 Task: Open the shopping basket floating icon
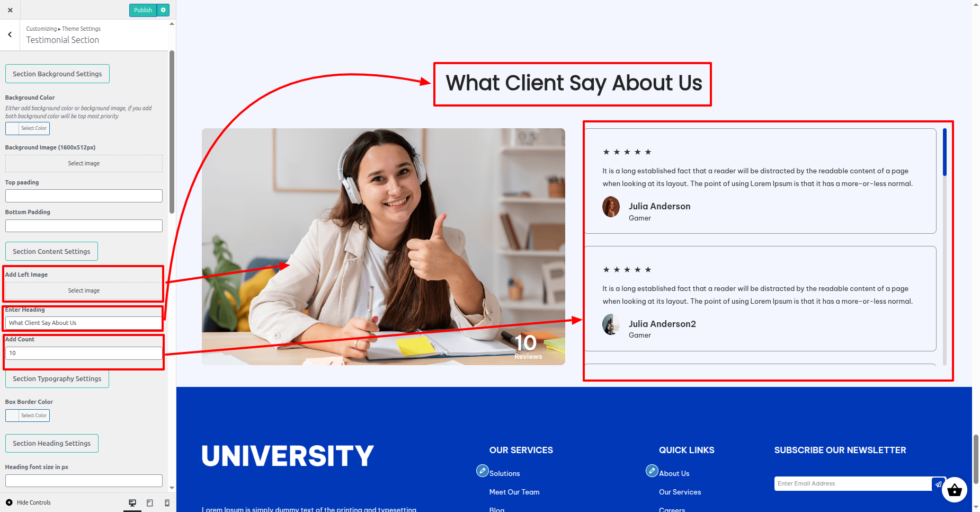tap(954, 490)
